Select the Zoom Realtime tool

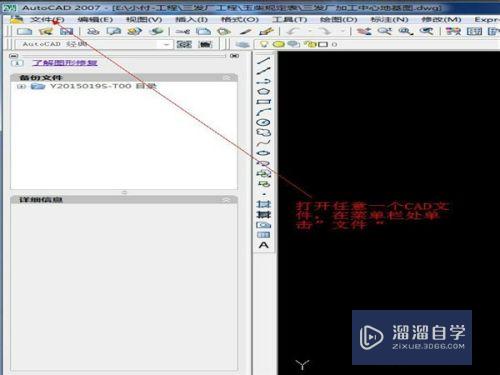385,32
